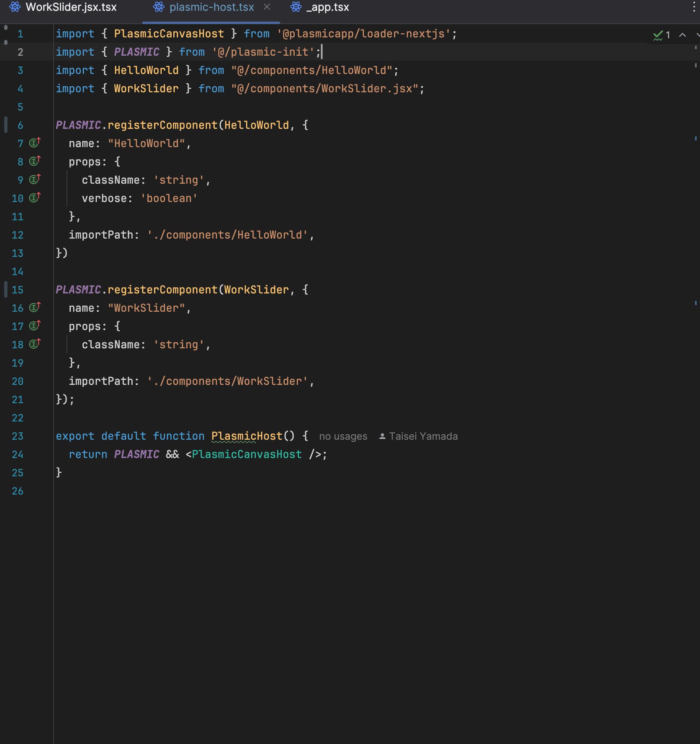Click the change marker beside line 15
The height and width of the screenshot is (744, 700).
6,289
